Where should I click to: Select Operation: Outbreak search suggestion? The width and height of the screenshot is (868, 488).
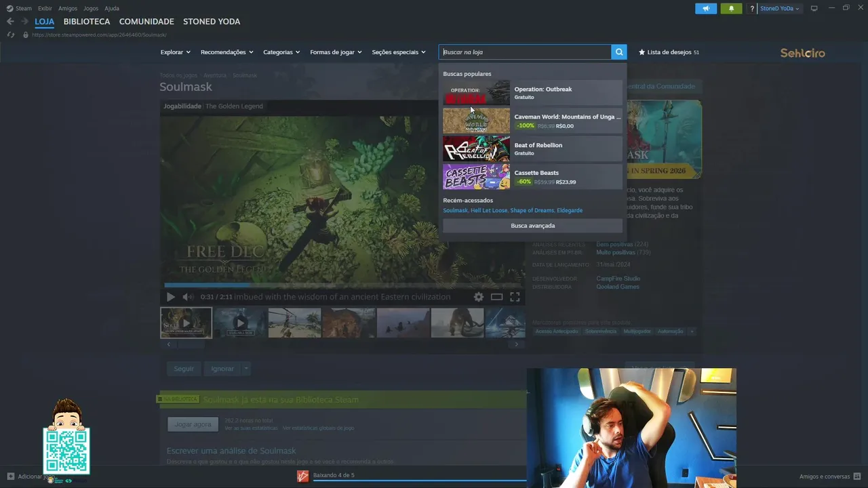pyautogui.click(x=532, y=93)
